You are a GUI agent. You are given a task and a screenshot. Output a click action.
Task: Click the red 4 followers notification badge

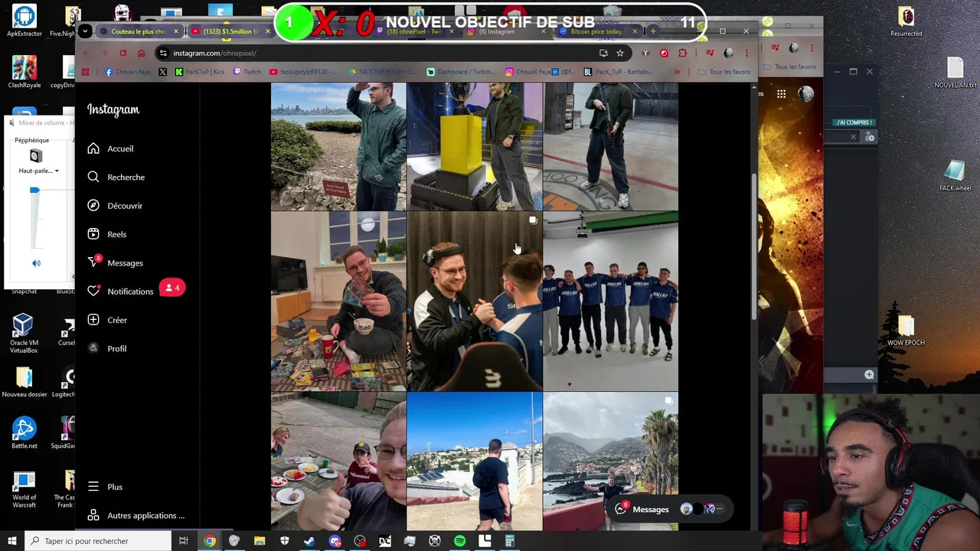coord(172,288)
